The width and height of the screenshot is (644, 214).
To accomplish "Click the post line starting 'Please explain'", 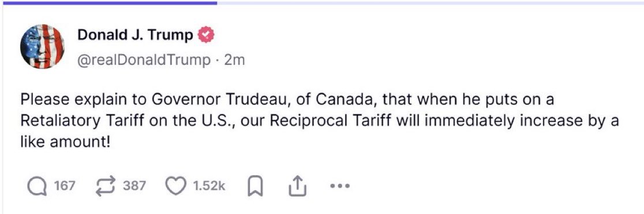I will click(287, 101).
